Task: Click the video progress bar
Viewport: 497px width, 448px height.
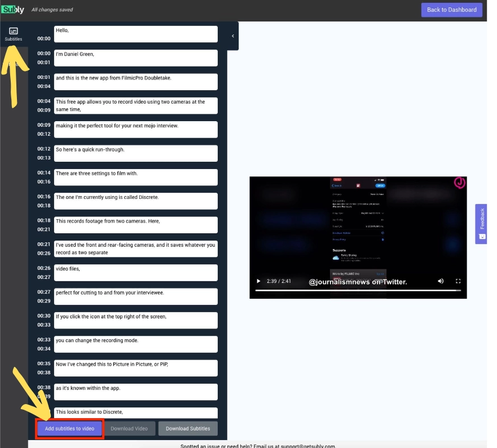Action: pos(358,290)
